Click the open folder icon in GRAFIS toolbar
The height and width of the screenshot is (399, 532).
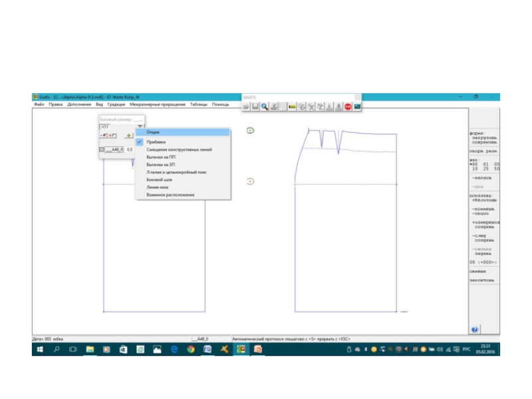pyautogui.click(x=246, y=106)
